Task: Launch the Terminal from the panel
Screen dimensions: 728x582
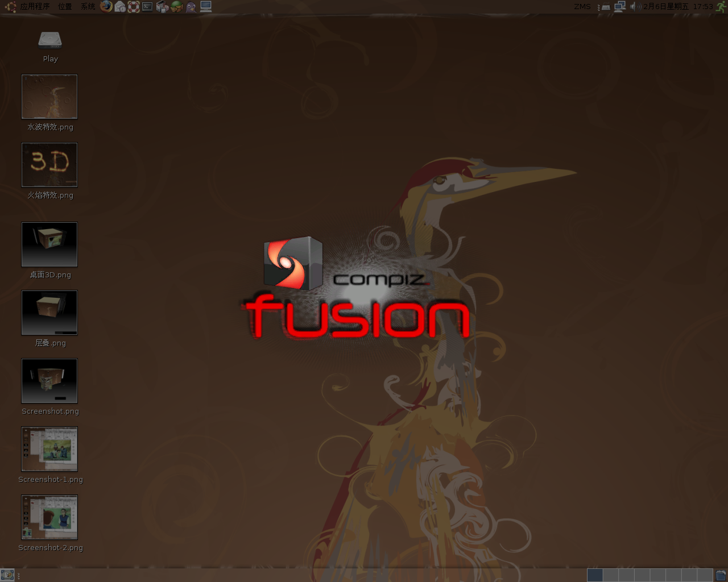Action: tap(147, 7)
